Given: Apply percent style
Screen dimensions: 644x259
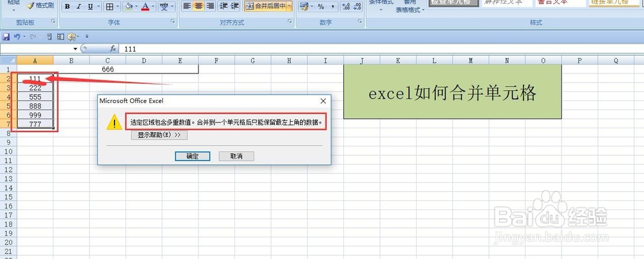Looking at the screenshot, I should 321,6.
